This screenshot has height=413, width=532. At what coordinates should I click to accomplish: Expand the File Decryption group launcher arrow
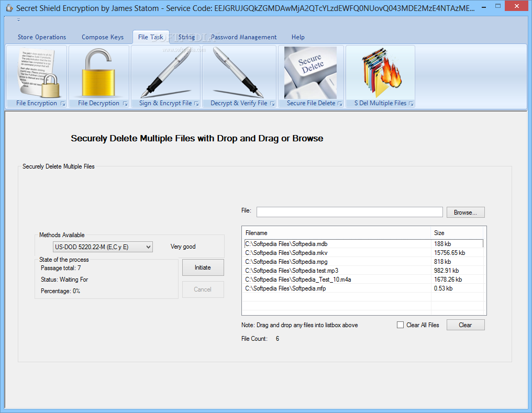(125, 104)
